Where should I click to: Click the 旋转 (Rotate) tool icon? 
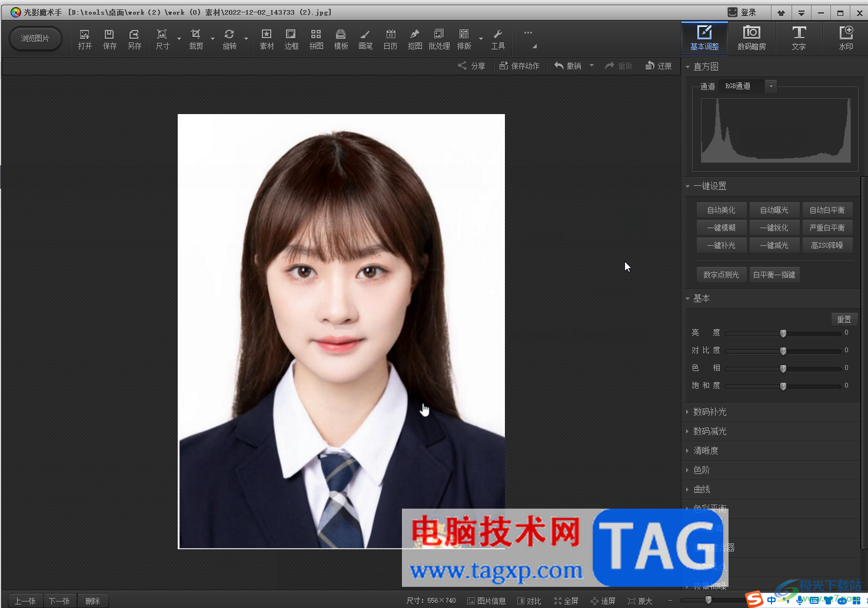coord(230,39)
